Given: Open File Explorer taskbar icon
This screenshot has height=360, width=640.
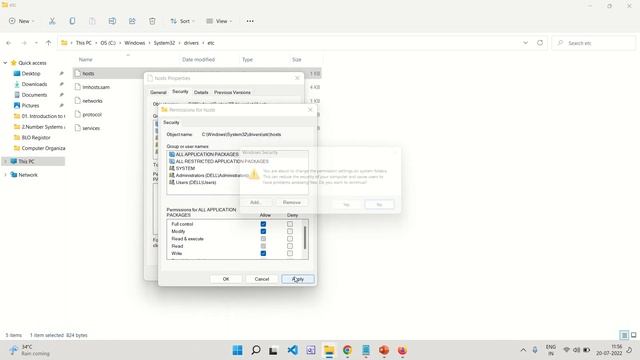Looking at the screenshot, I should click(x=329, y=350).
